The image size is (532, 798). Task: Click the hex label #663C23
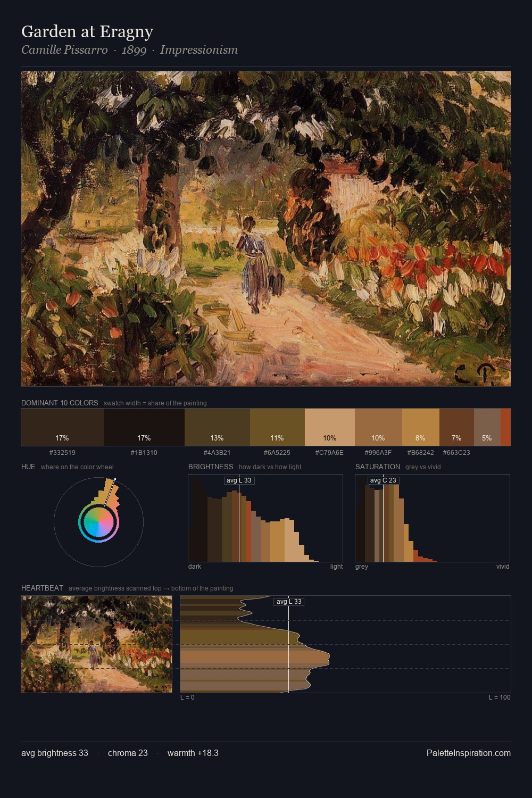(456, 453)
